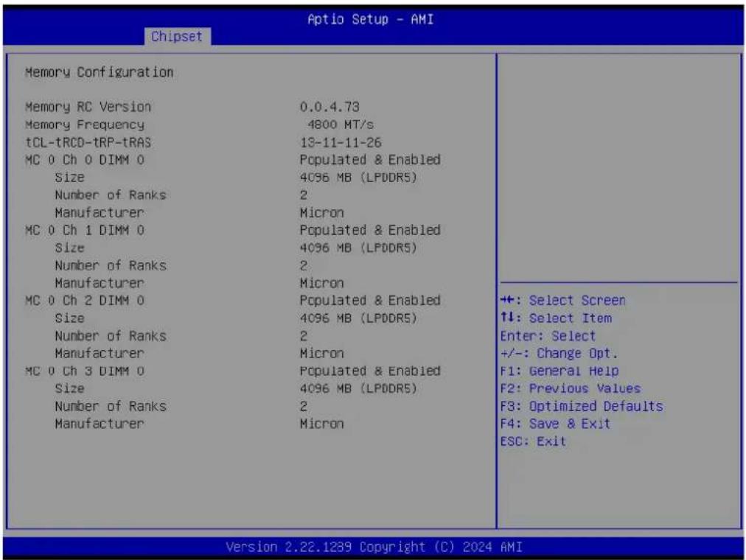Viewport: 746px width, 560px height.
Task: Click the '+/-: Change Opt.' help line
Action: point(559,353)
